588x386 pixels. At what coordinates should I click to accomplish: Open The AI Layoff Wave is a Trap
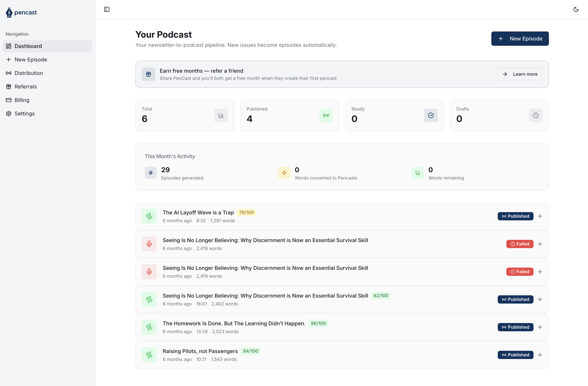198,212
